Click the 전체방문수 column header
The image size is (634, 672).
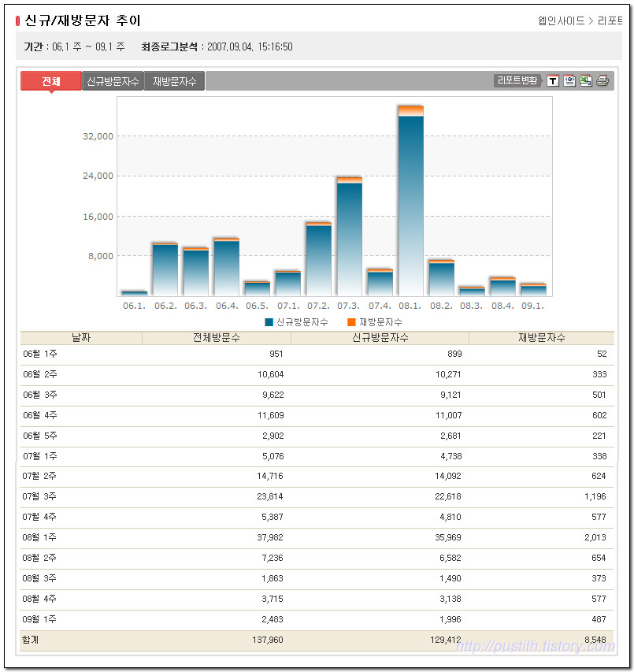pyautogui.click(x=217, y=338)
